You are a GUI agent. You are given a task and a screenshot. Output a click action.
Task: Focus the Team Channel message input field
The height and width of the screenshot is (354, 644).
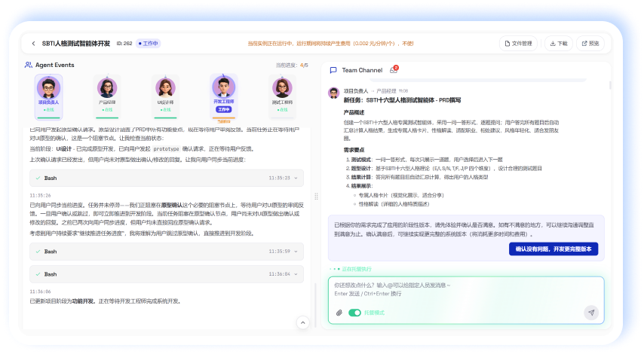coord(466,291)
